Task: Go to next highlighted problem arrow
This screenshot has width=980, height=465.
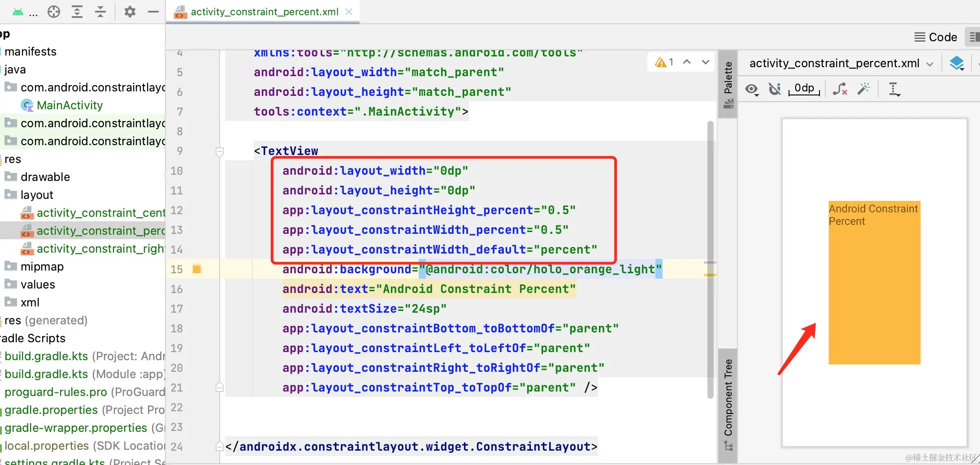Action: (706, 62)
